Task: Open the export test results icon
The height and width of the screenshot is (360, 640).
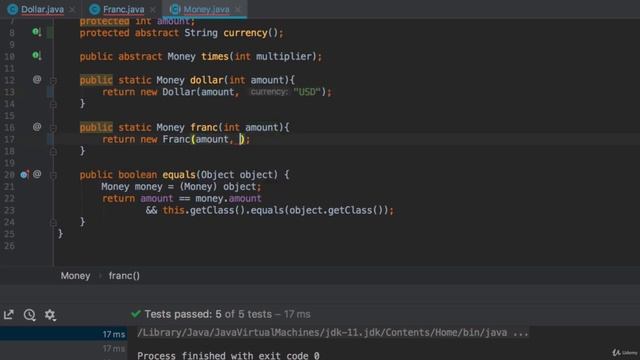Action: click(x=9, y=314)
